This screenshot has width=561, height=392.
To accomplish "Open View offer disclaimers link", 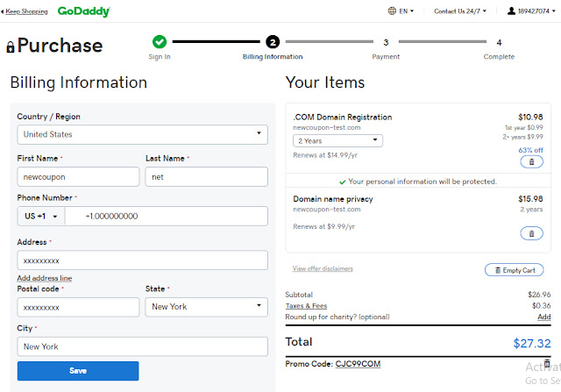I will coord(323,268).
